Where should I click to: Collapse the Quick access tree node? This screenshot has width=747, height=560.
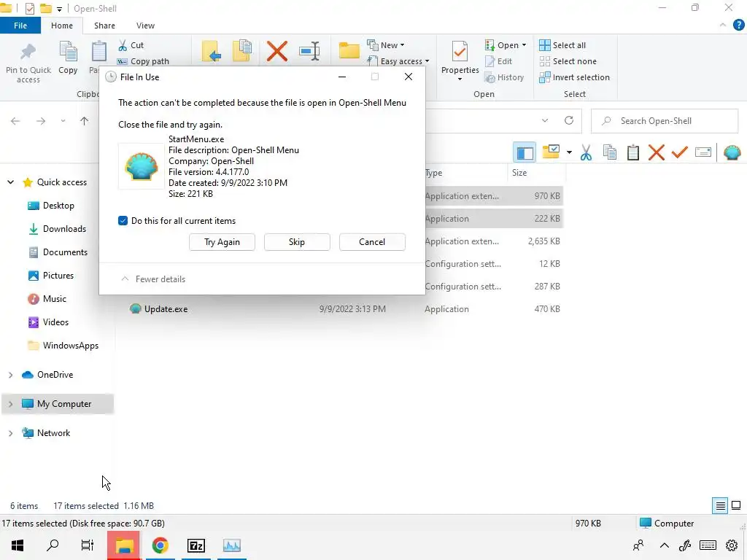pyautogui.click(x=10, y=182)
